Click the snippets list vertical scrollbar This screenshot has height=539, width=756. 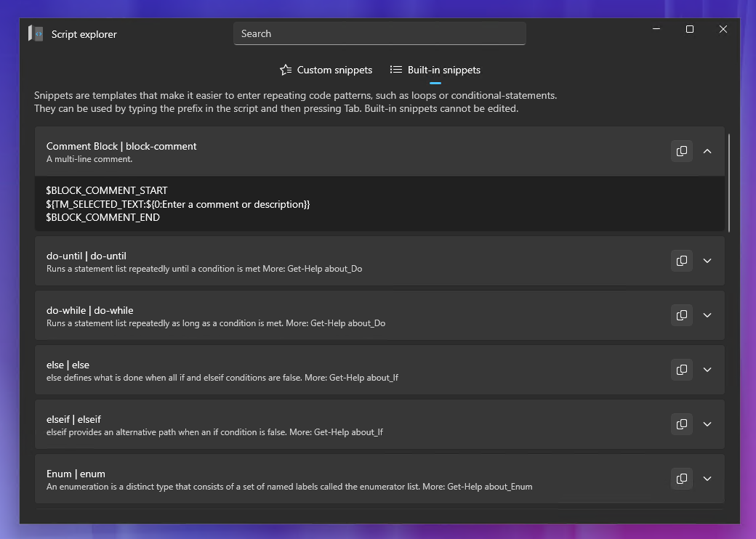[x=729, y=183]
